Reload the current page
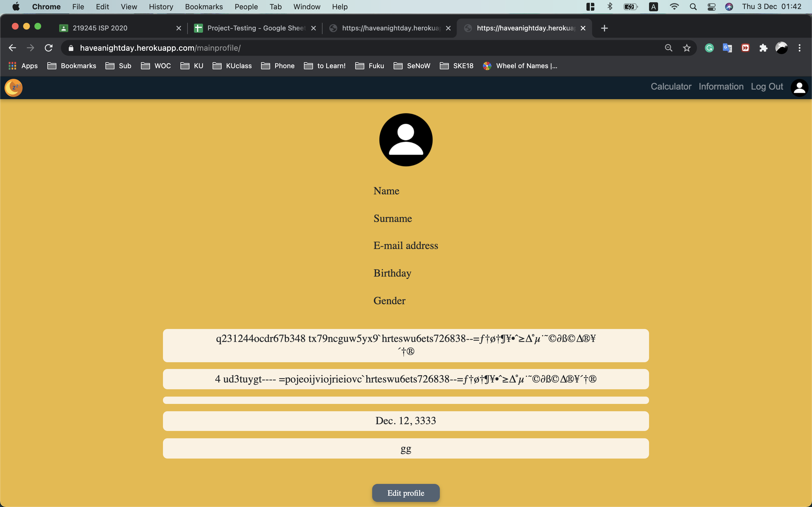Image resolution: width=812 pixels, height=507 pixels. 48,48
